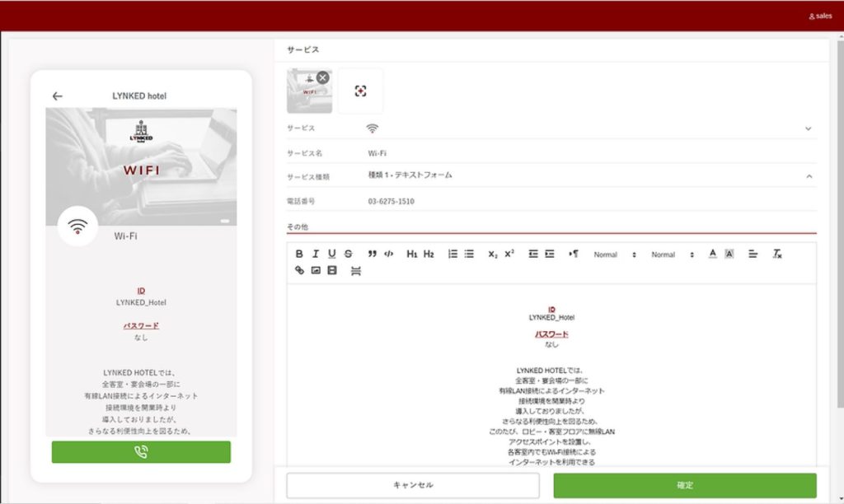Insert a blockquote with quote icon

tap(372, 254)
